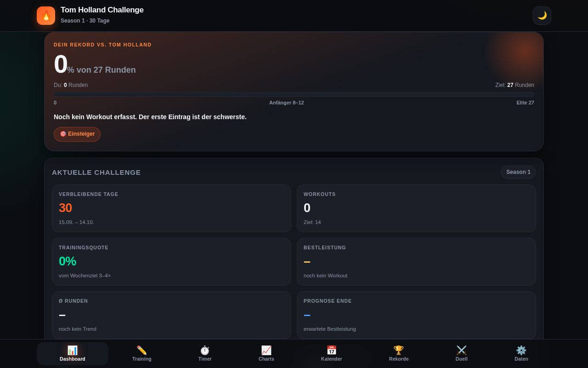Click the 'Elite 27' scale label

pos(525,103)
